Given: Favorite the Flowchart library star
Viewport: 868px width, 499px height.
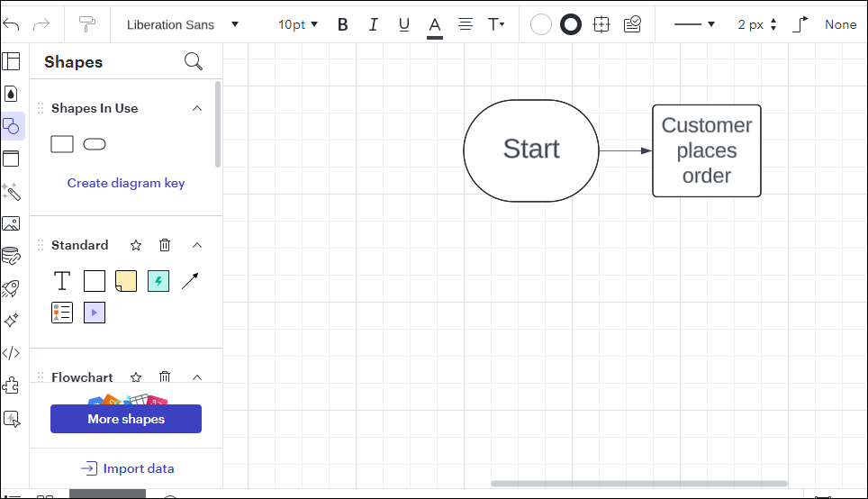Looking at the screenshot, I should coord(136,377).
